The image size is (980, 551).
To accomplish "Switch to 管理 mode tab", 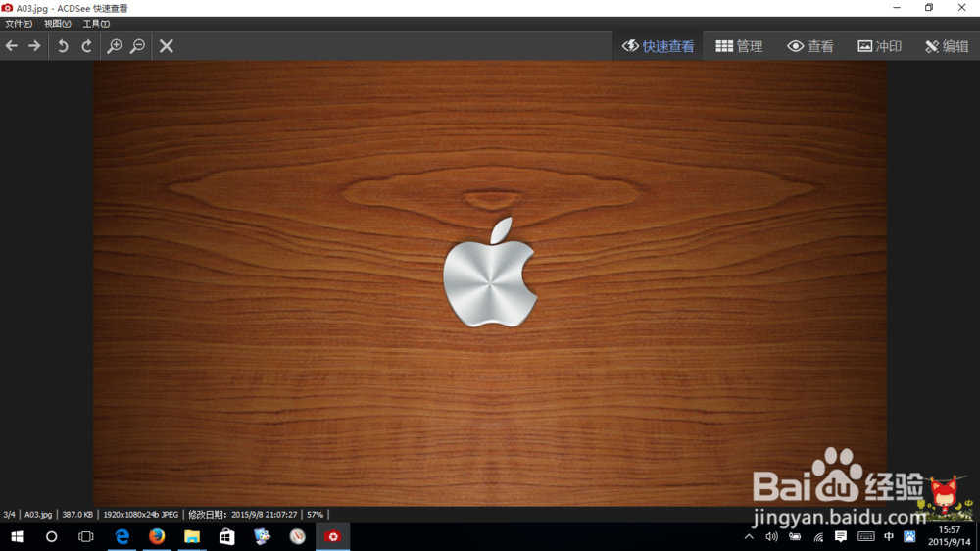I will [739, 46].
